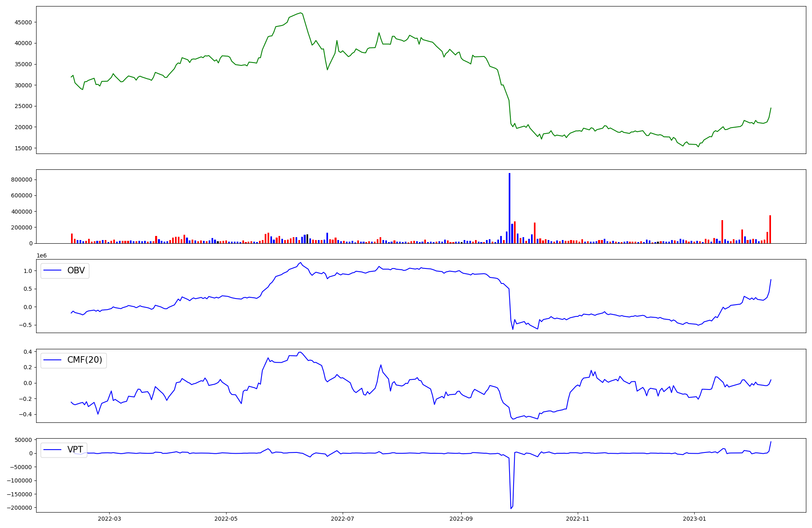This screenshot has width=812, height=528.
Task: Click the last red volume bar on the right
Action: 770,229
